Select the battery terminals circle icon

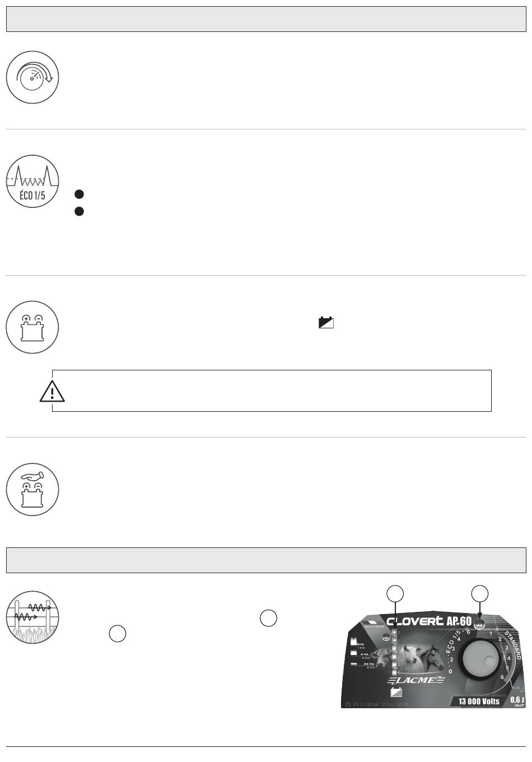(x=32, y=327)
